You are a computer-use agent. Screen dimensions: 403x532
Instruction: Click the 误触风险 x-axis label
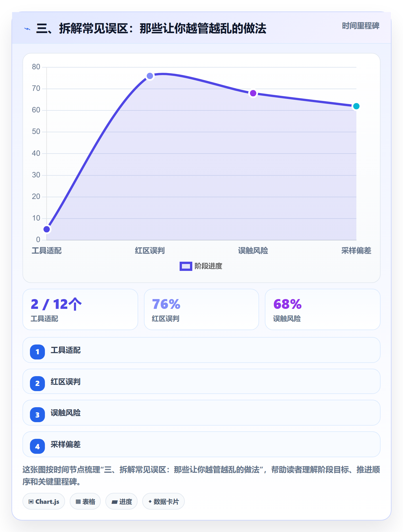[253, 251]
